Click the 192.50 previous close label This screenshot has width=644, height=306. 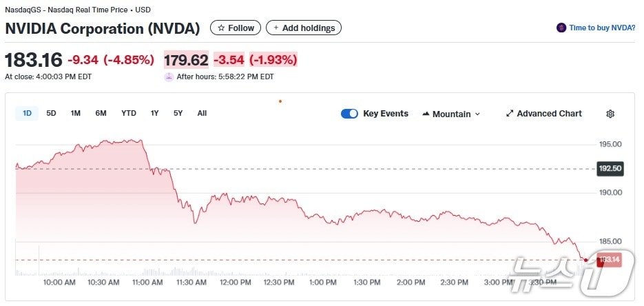610,168
